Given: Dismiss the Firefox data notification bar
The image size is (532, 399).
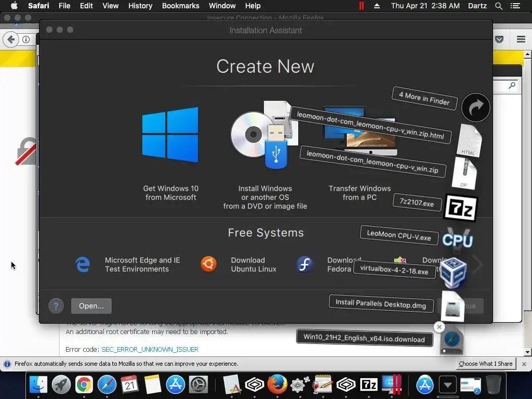Looking at the screenshot, I should [x=524, y=364].
